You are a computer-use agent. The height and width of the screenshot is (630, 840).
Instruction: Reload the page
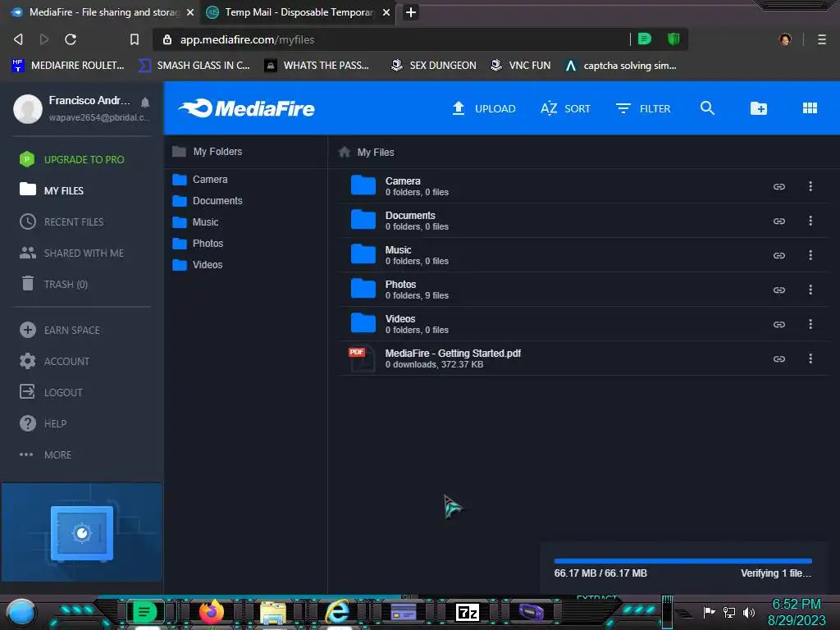71,39
